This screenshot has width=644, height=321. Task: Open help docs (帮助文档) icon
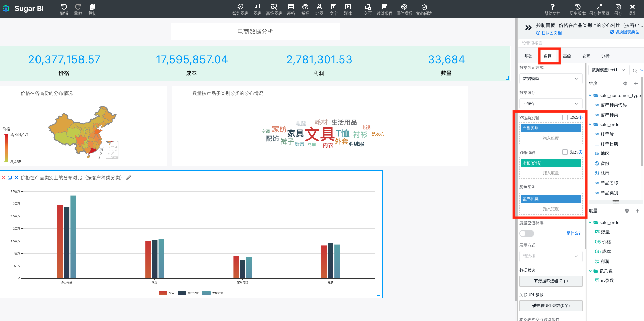552,7
